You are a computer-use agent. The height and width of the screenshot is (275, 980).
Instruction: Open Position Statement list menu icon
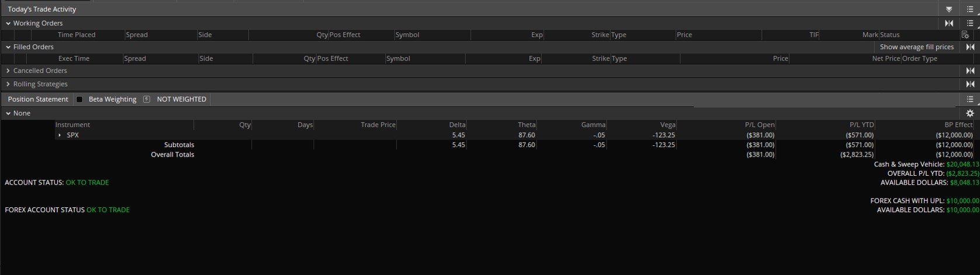969,99
